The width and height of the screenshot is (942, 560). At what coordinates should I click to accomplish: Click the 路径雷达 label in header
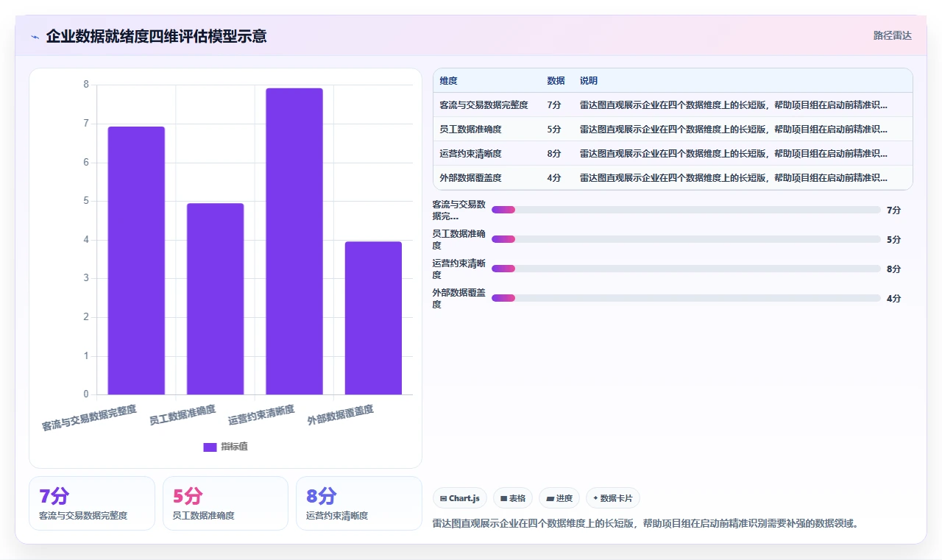click(892, 35)
